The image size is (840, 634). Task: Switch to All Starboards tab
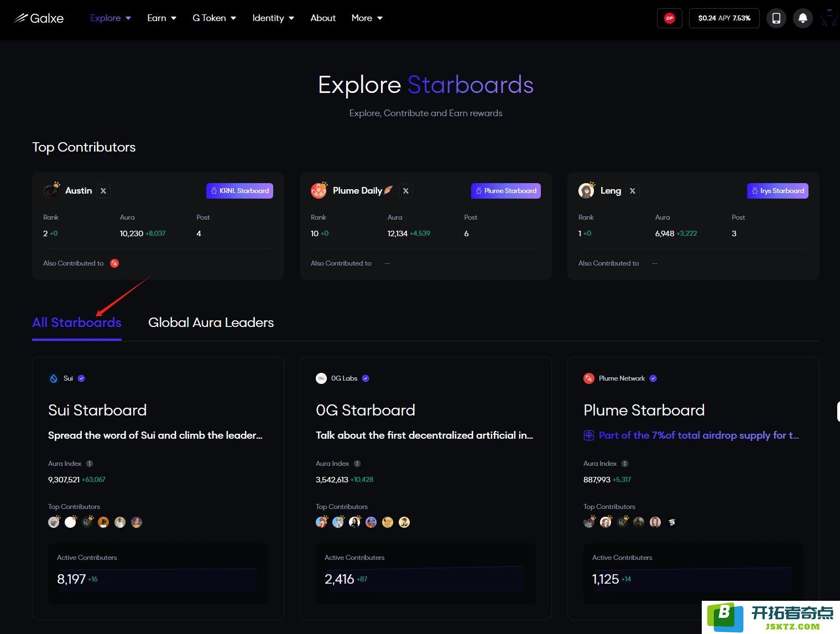point(77,323)
